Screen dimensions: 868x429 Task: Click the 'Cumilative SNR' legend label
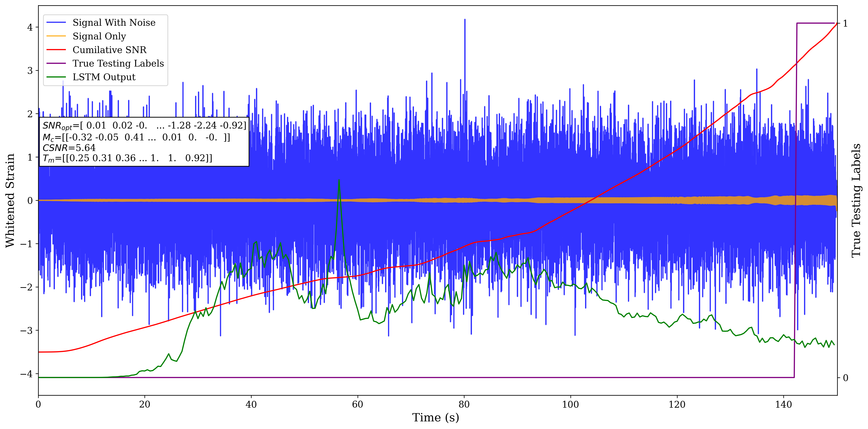tap(109, 50)
